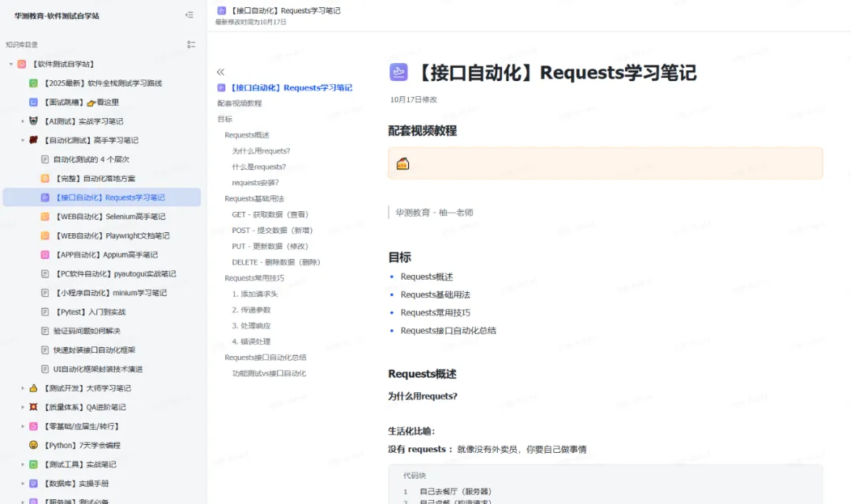Click the green icon of 【2025最新】软件全栈测试学习路线
The width and height of the screenshot is (851, 504).
(x=32, y=82)
